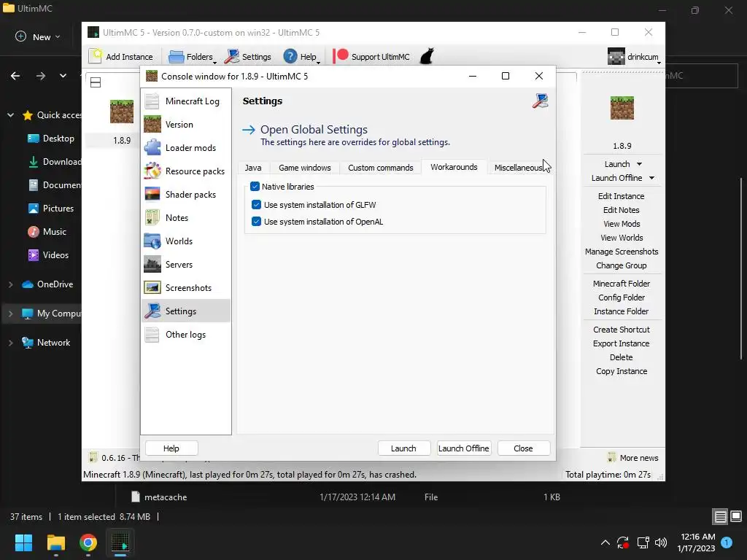
Task: Click the Folders toolbar icon
Action: click(x=177, y=57)
